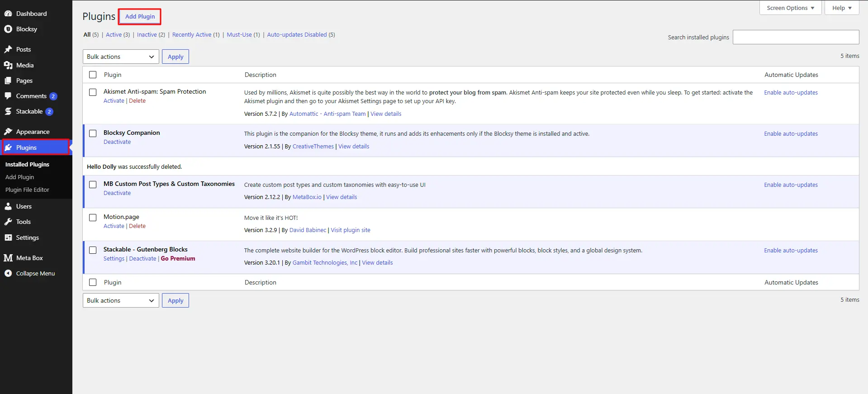
Task: Click the Pages icon in sidebar
Action: (8, 81)
